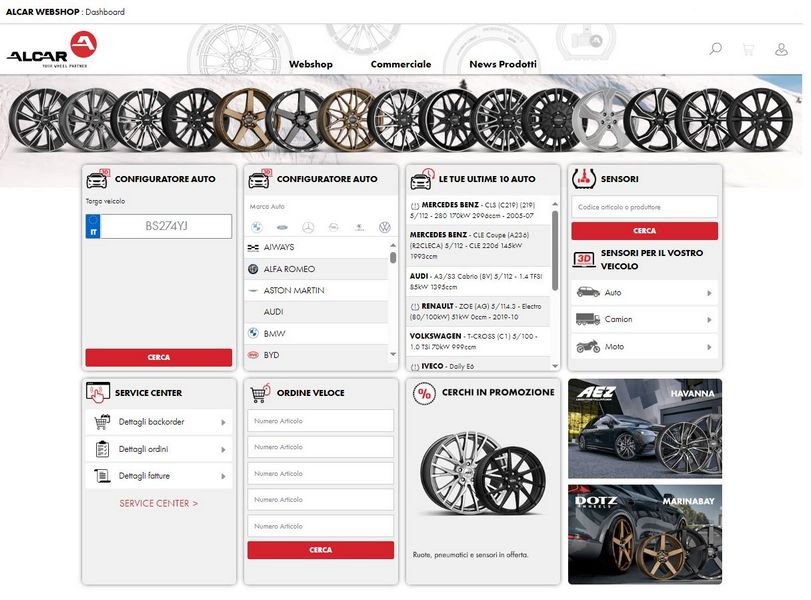The width and height of the screenshot is (811, 600).
Task: Open the Commerciale menu
Action: pos(401,64)
